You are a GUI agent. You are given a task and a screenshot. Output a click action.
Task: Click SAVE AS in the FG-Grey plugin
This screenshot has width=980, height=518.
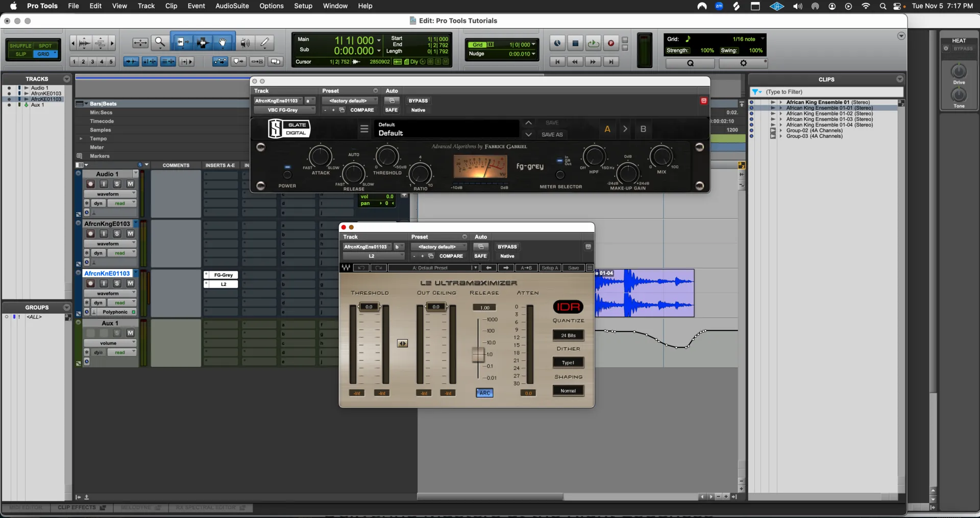point(552,134)
